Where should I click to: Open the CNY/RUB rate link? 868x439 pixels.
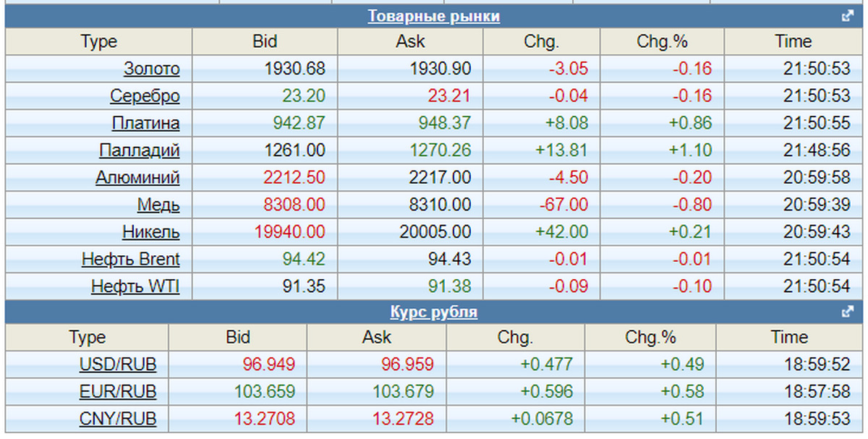click(118, 418)
